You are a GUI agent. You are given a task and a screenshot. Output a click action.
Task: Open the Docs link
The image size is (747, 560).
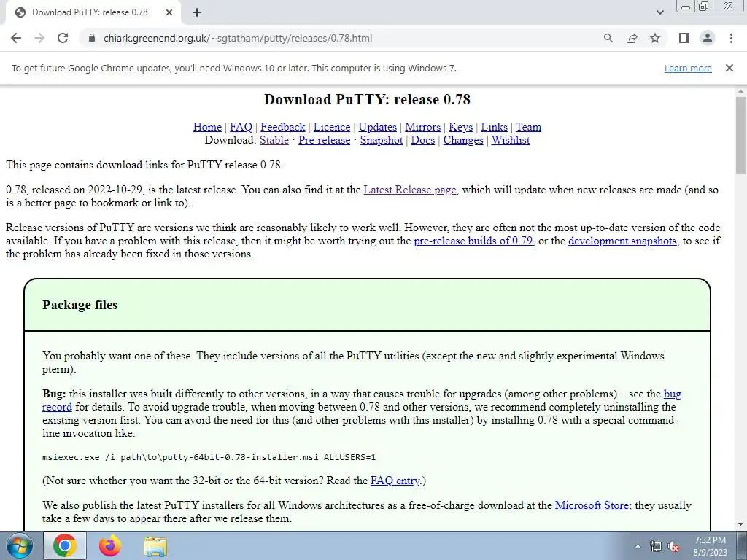(423, 140)
